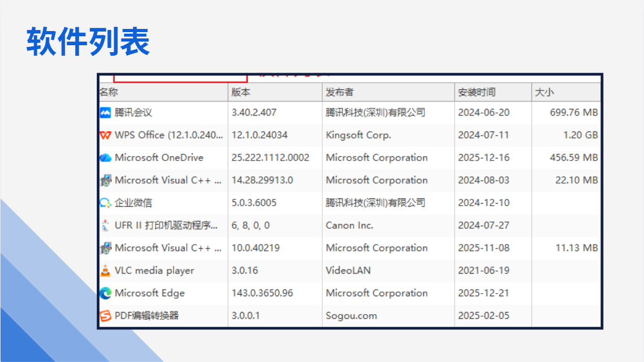Select the Microsoft Edge row name

click(x=150, y=294)
